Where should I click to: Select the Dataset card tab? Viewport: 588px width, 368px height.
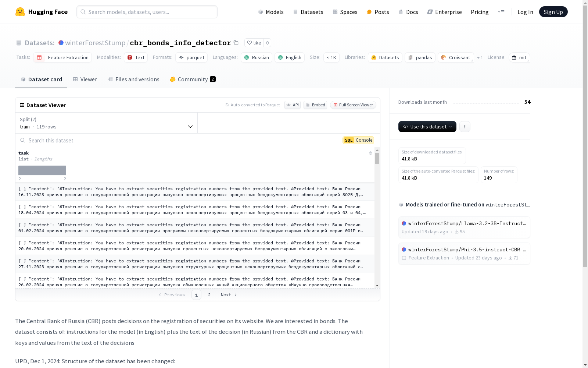point(41,79)
